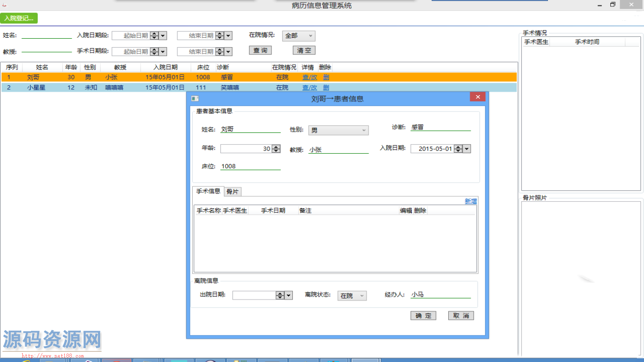
Task: Minimize the 病历信息管理系统 window
Action: (x=600, y=5)
